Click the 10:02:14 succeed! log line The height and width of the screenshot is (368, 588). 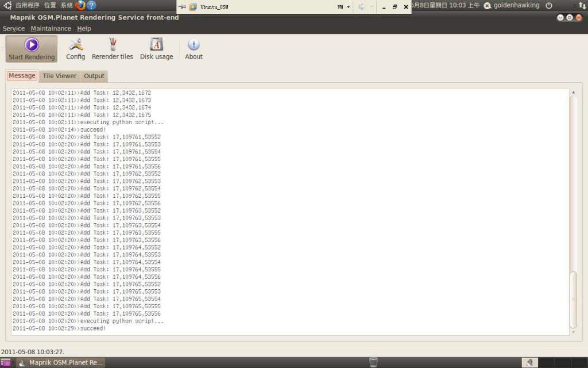(59, 129)
